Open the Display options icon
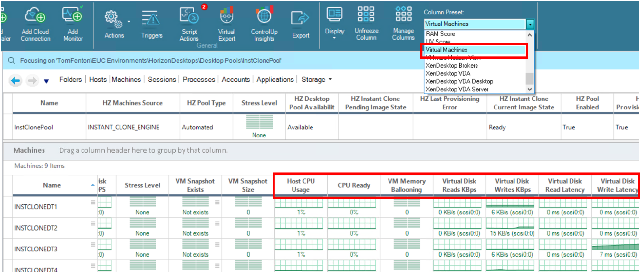The height and width of the screenshot is (274, 644). point(334,14)
